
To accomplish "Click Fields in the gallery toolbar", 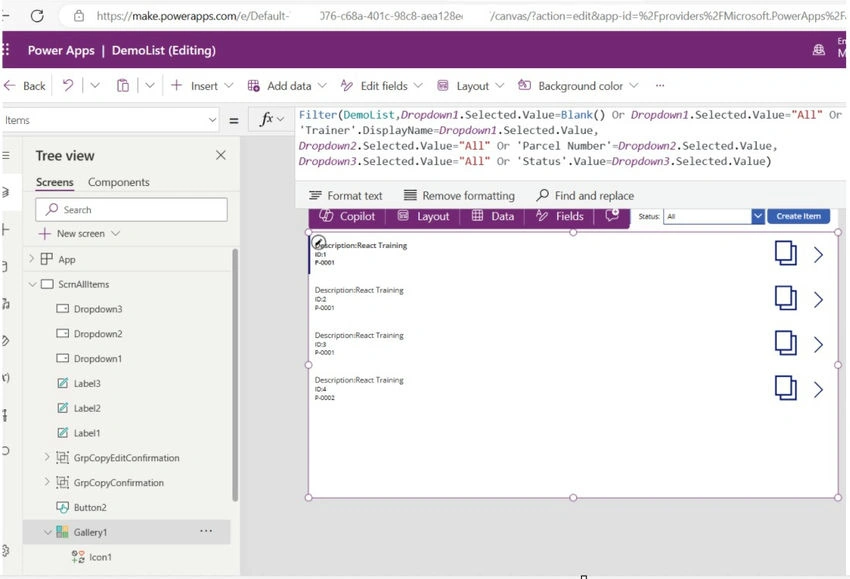I will [559, 216].
